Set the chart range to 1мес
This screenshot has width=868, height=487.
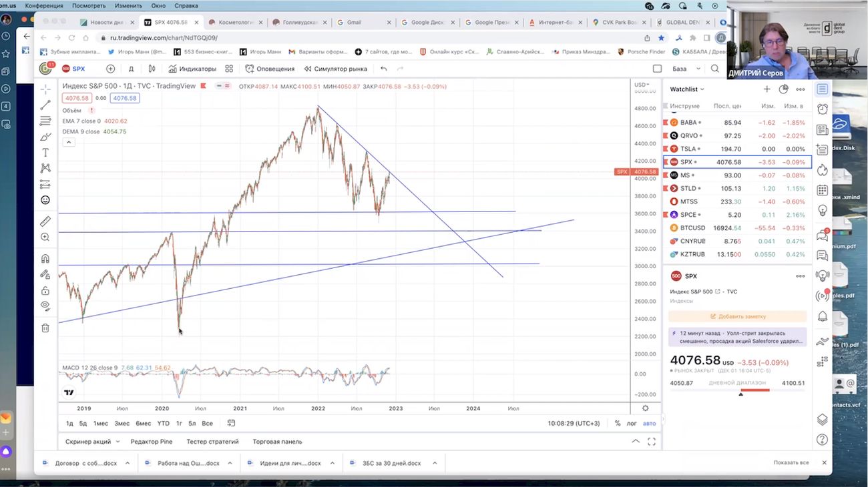100,423
